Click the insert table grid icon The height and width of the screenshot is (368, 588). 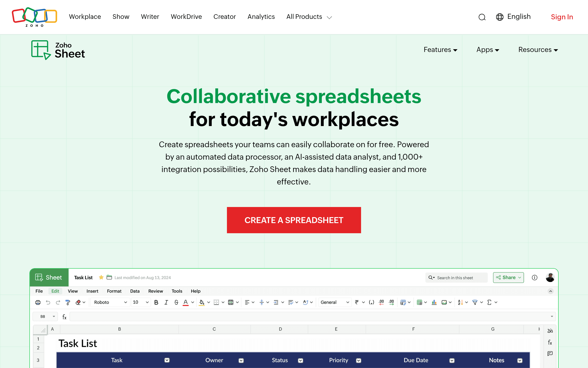[x=419, y=302]
